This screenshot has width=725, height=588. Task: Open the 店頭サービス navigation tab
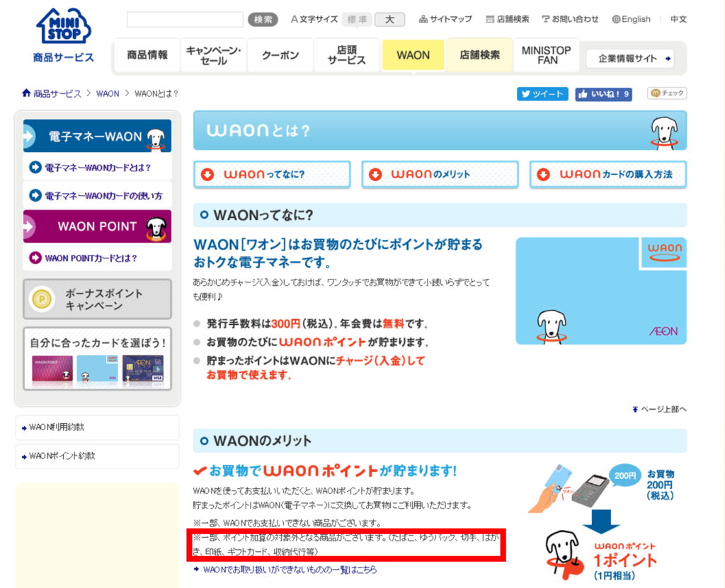coord(347,55)
